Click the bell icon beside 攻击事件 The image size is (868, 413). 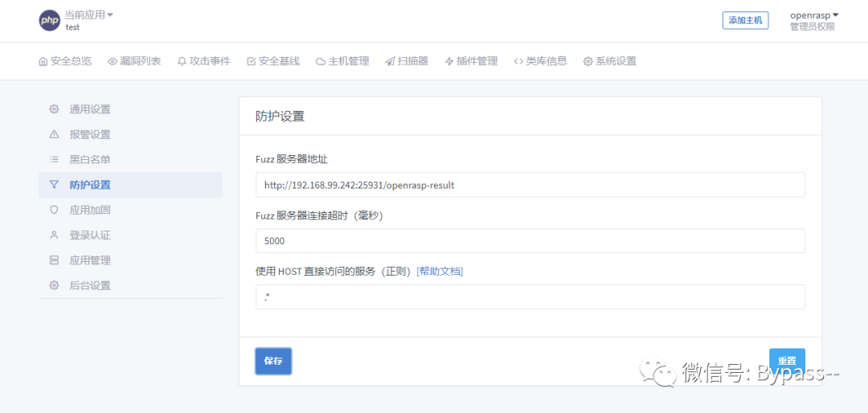(182, 61)
